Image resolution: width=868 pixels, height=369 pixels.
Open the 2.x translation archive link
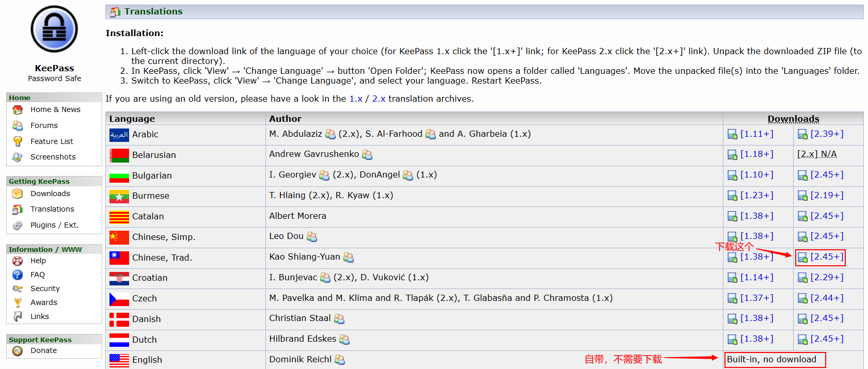tap(379, 99)
